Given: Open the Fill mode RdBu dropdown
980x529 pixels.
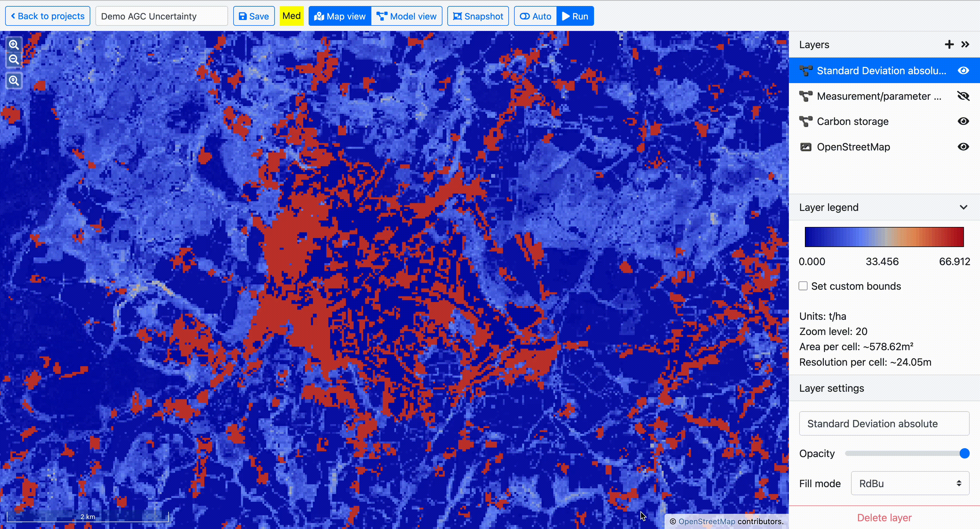Looking at the screenshot, I should [910, 483].
